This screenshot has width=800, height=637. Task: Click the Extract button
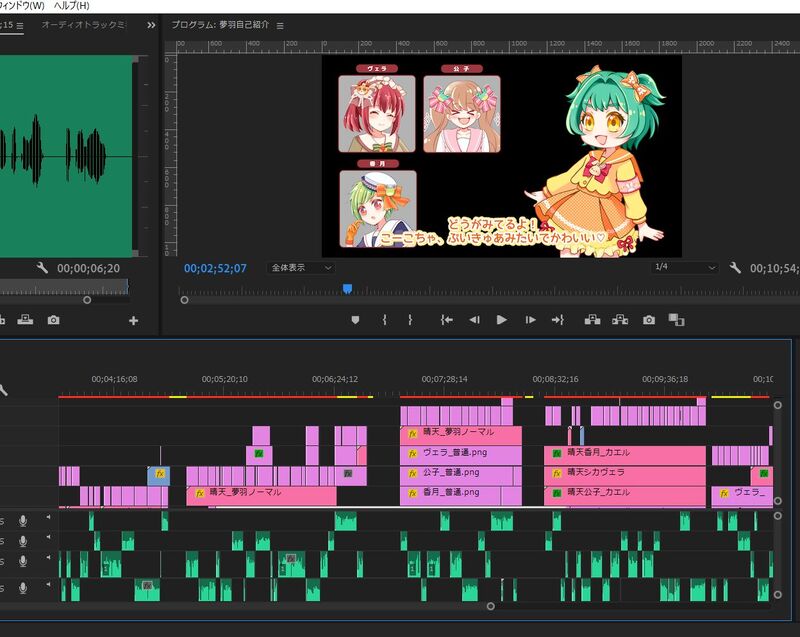point(620,320)
